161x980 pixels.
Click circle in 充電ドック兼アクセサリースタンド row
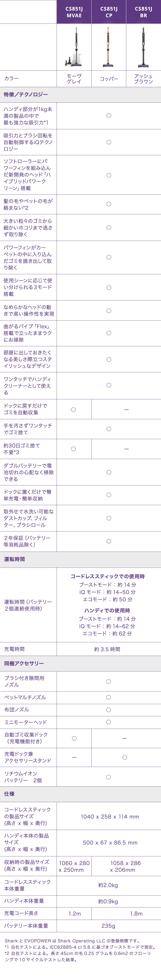tap(125, 757)
